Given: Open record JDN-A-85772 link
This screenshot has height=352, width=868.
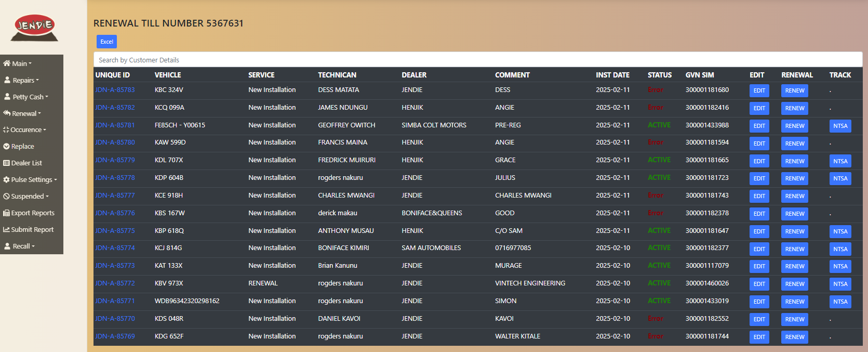Looking at the screenshot, I should tap(115, 283).
